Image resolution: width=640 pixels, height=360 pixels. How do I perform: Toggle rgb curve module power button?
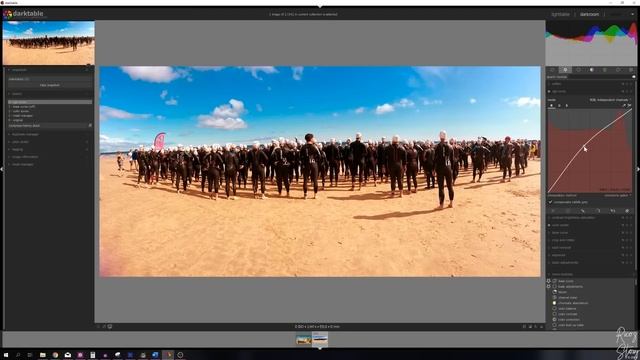(549, 91)
